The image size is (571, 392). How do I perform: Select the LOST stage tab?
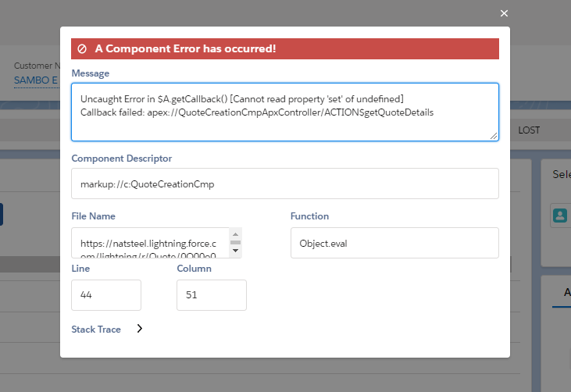coord(529,130)
